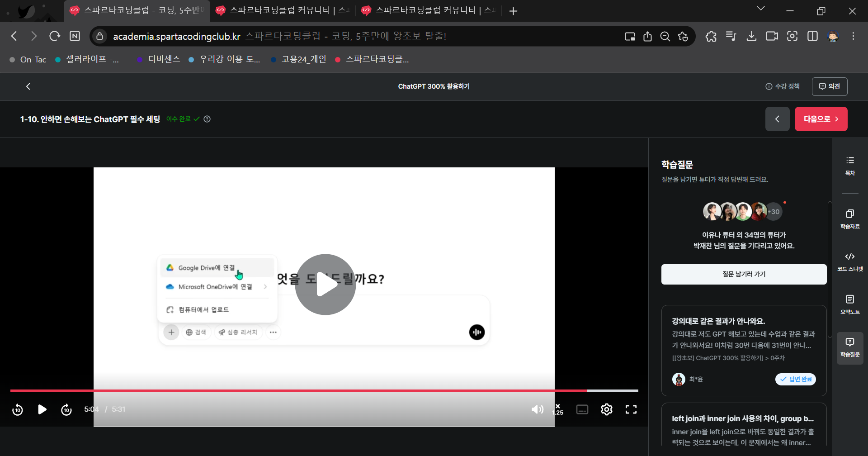The image size is (868, 456).
Task: Open a new browser tab with the plus
Action: coord(513,11)
